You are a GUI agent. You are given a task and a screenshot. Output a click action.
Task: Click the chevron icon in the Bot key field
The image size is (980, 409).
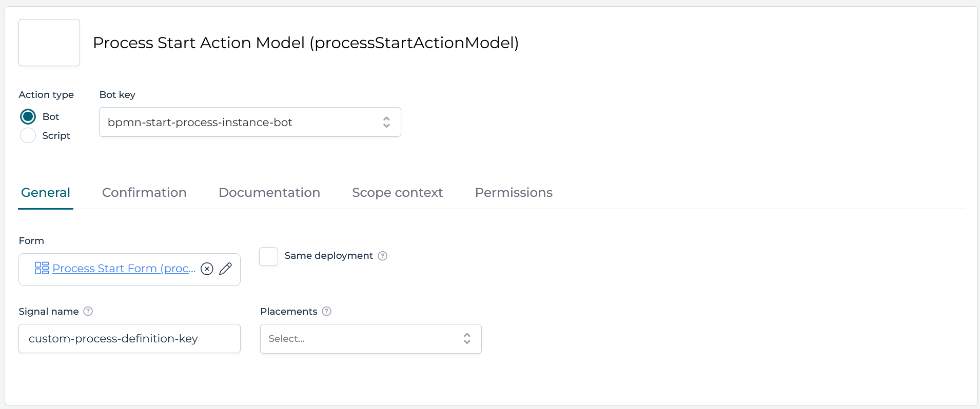[x=387, y=122]
